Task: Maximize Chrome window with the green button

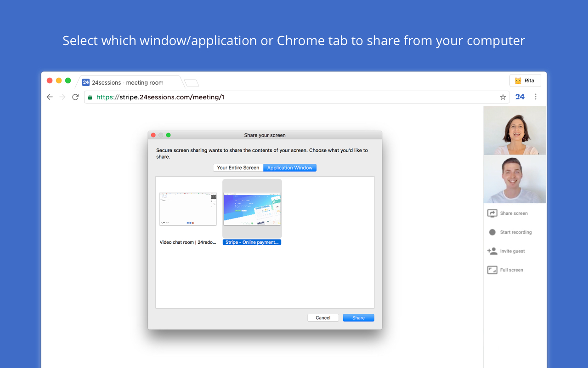Action: [68, 80]
